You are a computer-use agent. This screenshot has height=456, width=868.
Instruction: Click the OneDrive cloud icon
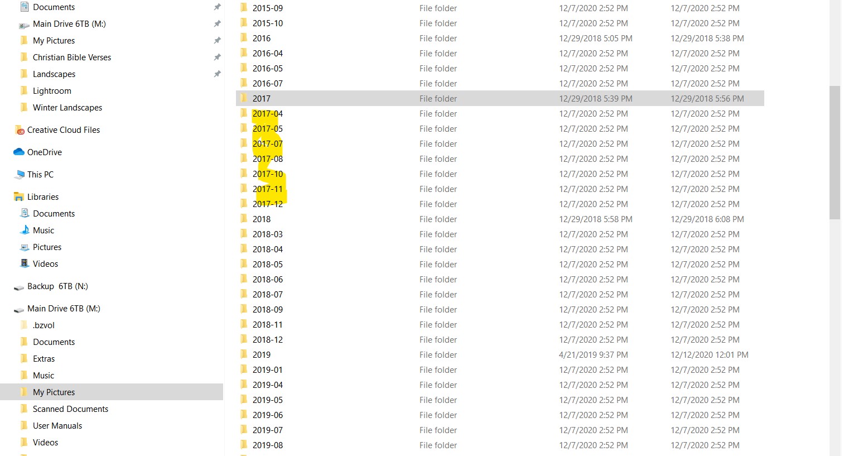click(19, 152)
